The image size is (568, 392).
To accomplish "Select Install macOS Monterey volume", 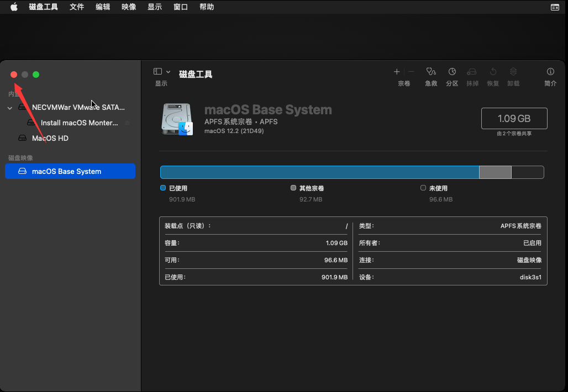I will point(70,123).
